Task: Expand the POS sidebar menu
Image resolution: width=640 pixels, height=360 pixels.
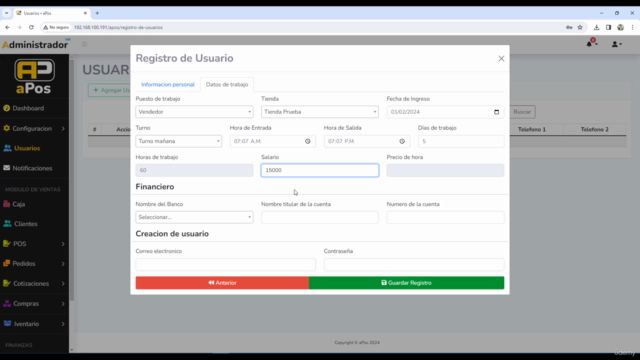Action: point(34,244)
